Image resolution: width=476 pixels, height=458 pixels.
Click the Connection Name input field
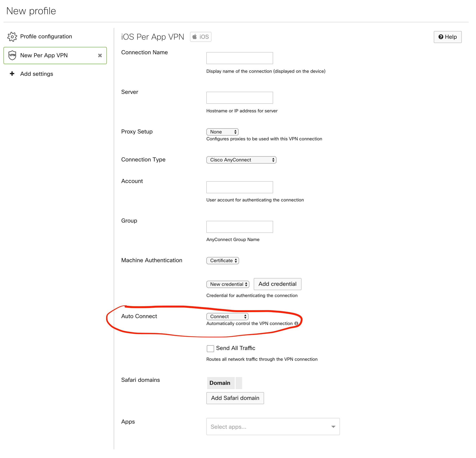(x=240, y=58)
